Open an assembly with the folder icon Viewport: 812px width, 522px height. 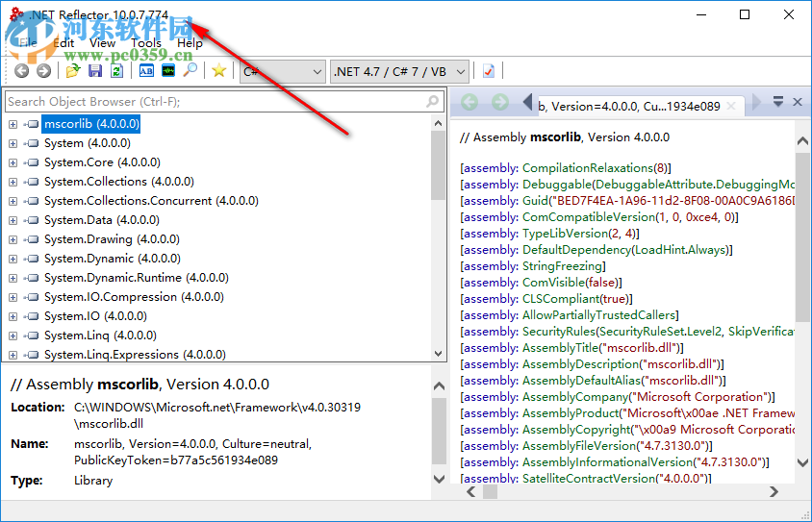73,70
